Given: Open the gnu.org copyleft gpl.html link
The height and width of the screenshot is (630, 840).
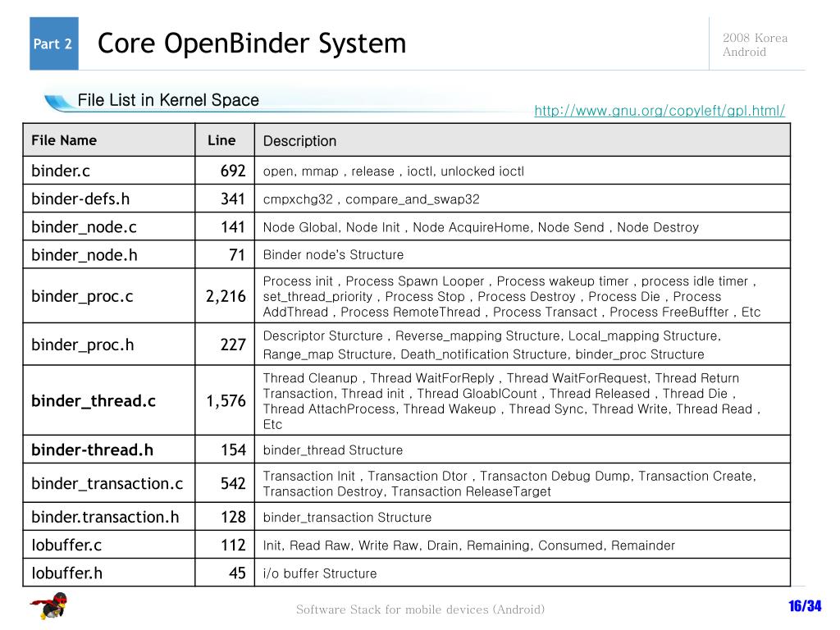Looking at the screenshot, I should point(660,111).
